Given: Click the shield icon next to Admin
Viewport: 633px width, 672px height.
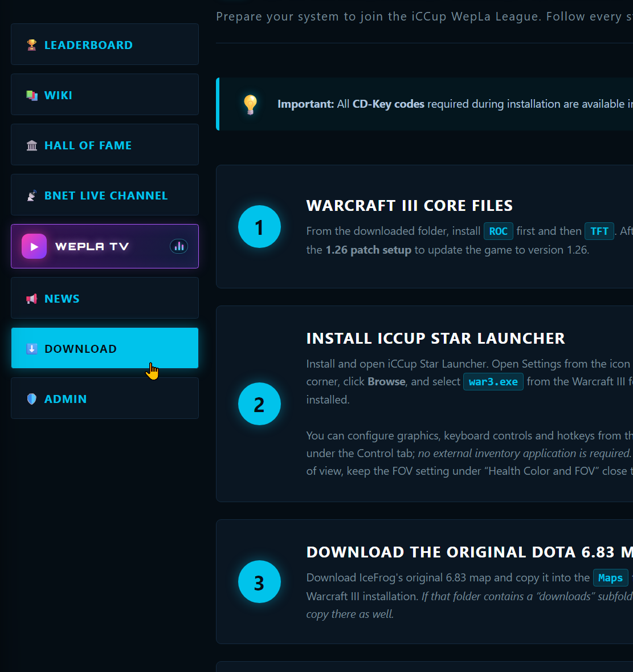Looking at the screenshot, I should (32, 399).
